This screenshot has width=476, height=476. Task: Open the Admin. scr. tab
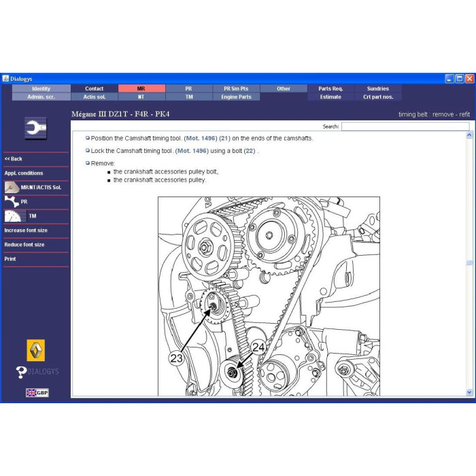point(41,97)
